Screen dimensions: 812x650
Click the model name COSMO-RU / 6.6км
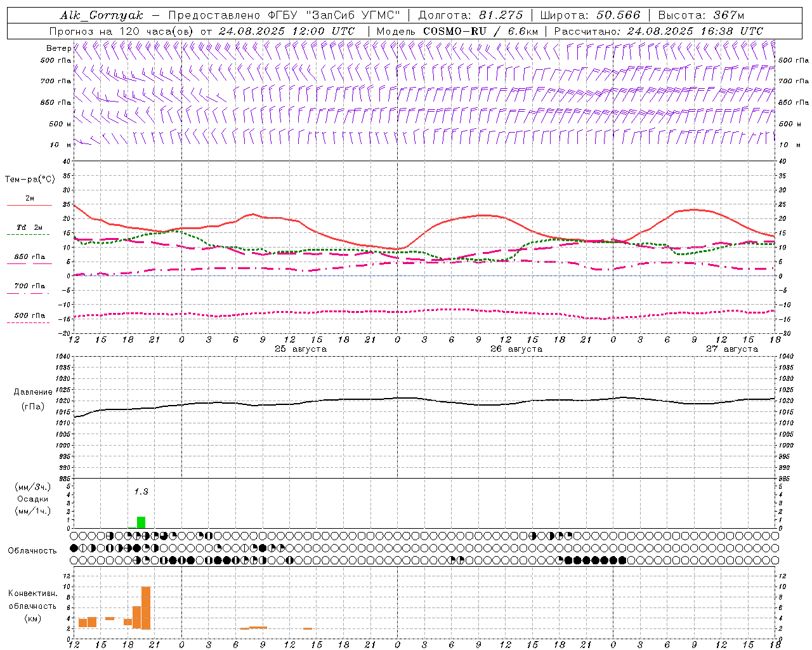coord(481,31)
